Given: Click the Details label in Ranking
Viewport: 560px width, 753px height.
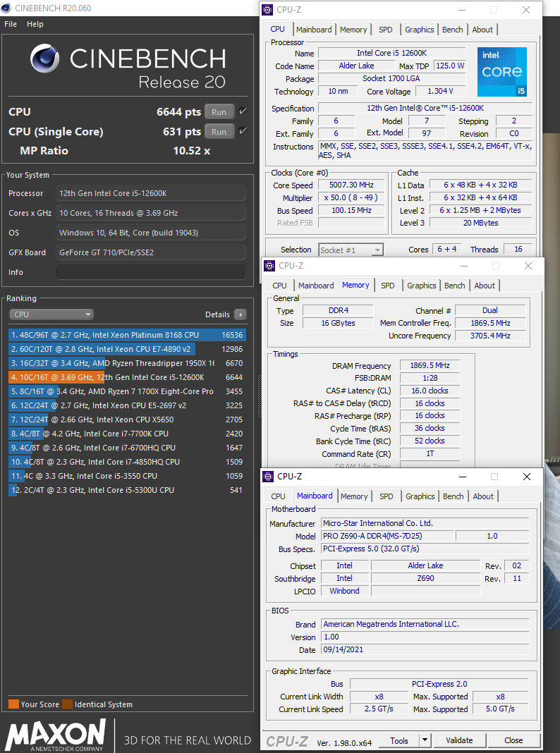Looking at the screenshot, I should [217, 314].
